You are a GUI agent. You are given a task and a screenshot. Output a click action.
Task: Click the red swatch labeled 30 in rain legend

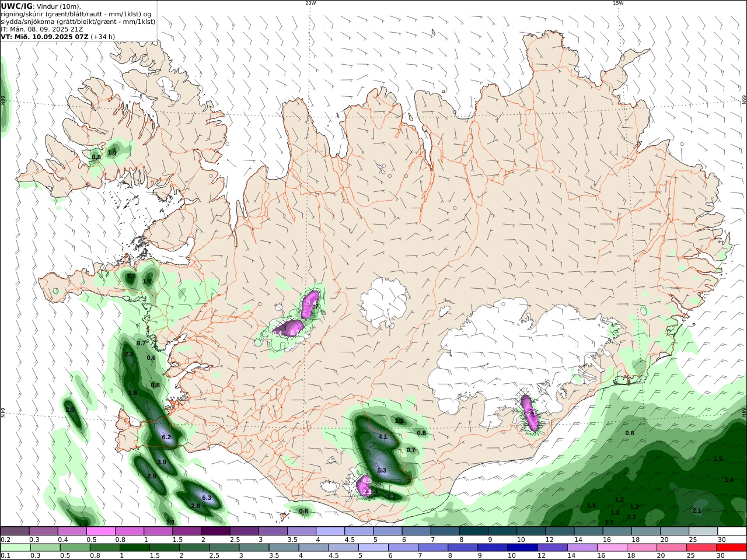click(731, 548)
